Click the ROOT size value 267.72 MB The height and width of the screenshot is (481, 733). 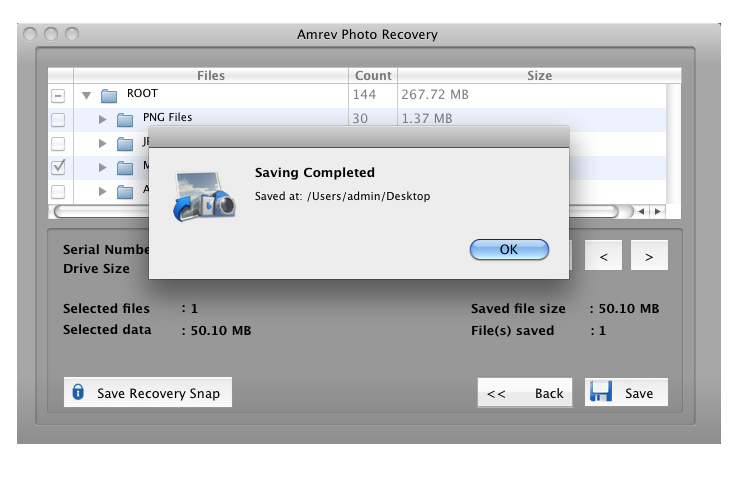(x=435, y=95)
